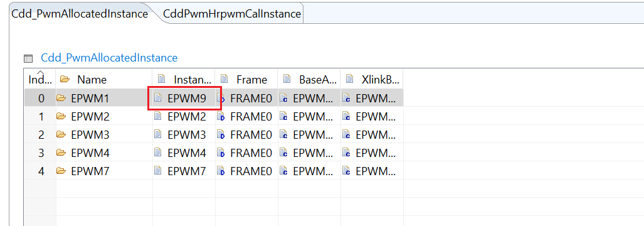Click the EPWM3 name entry
The width and height of the screenshot is (644, 226).
click(x=90, y=135)
